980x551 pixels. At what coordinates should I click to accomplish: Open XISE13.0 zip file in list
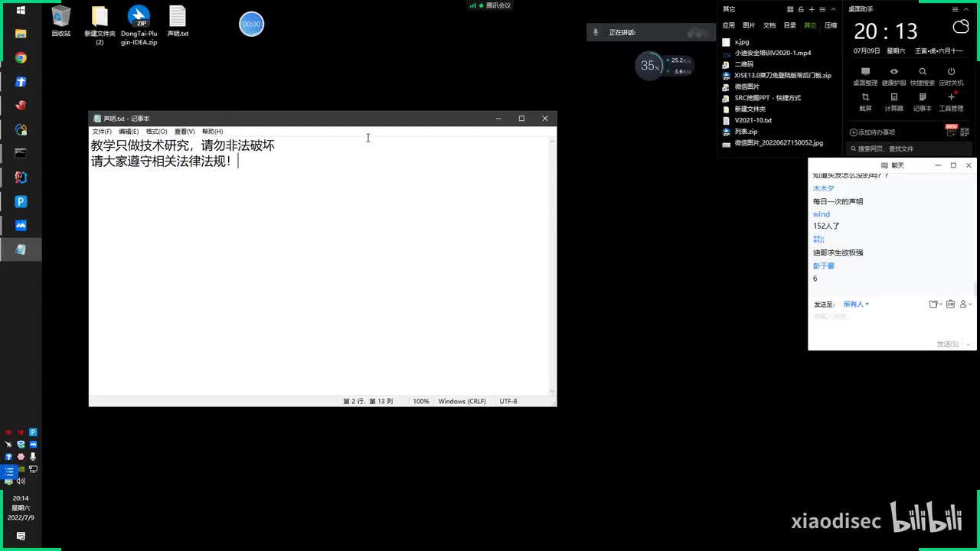776,75
